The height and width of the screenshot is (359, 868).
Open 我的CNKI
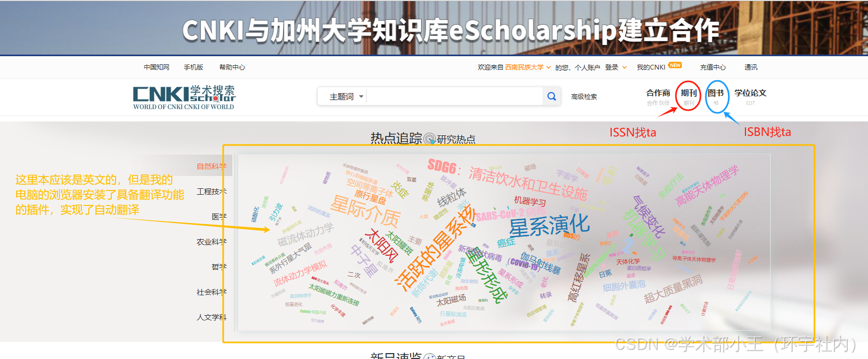pyautogui.click(x=651, y=67)
